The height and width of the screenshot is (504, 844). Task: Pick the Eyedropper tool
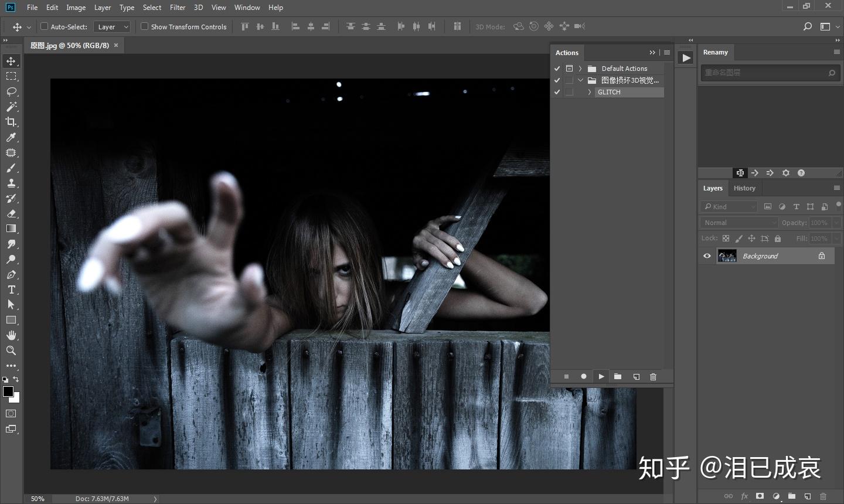point(11,137)
